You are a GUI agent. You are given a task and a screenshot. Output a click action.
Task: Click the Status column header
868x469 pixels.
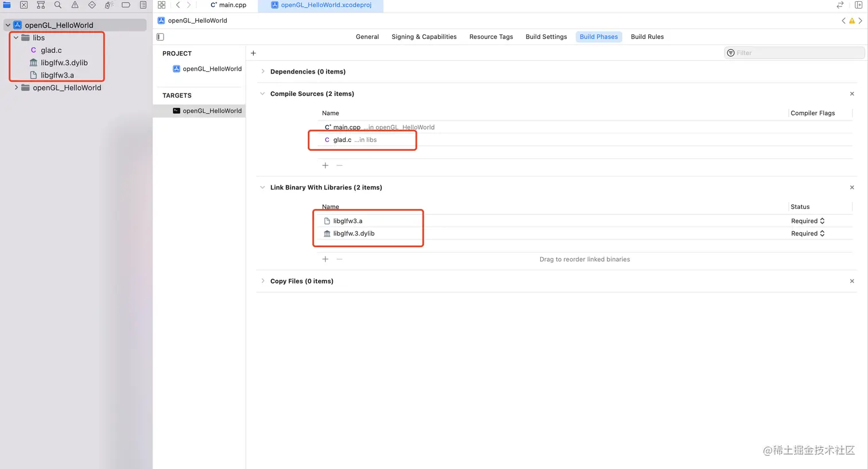click(x=800, y=207)
